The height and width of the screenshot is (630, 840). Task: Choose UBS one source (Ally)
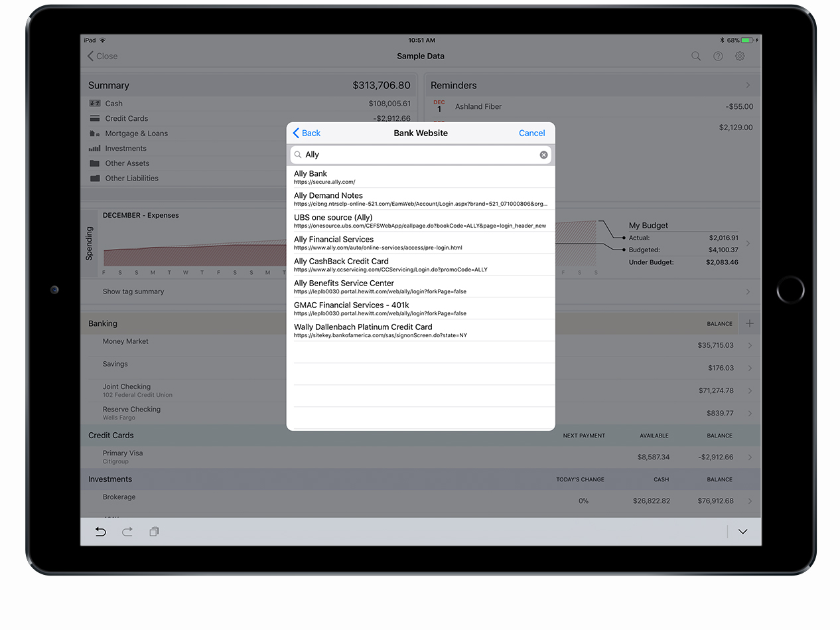pos(421,221)
